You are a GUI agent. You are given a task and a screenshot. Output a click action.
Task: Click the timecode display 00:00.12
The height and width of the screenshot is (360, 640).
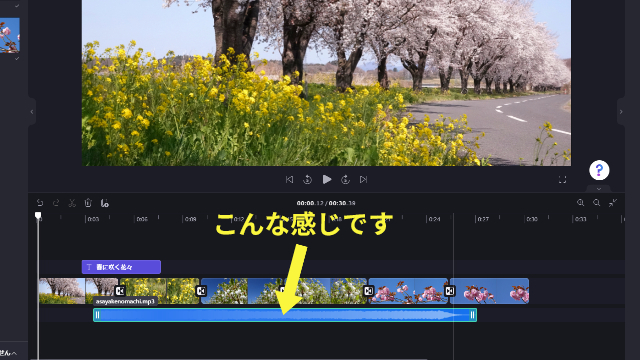pyautogui.click(x=310, y=203)
